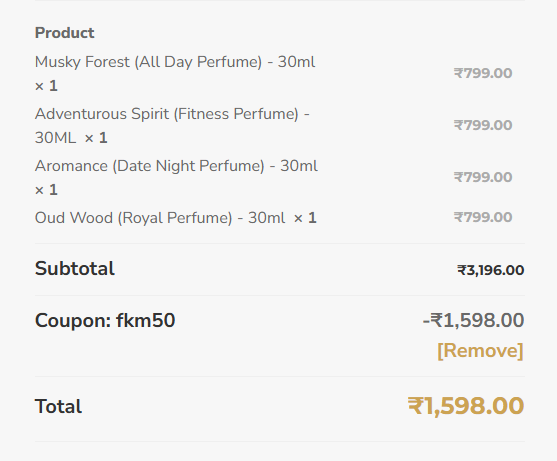Click the gold ₹1,598.00 total amount
Screen dimensions: 557x461
[x=466, y=406]
